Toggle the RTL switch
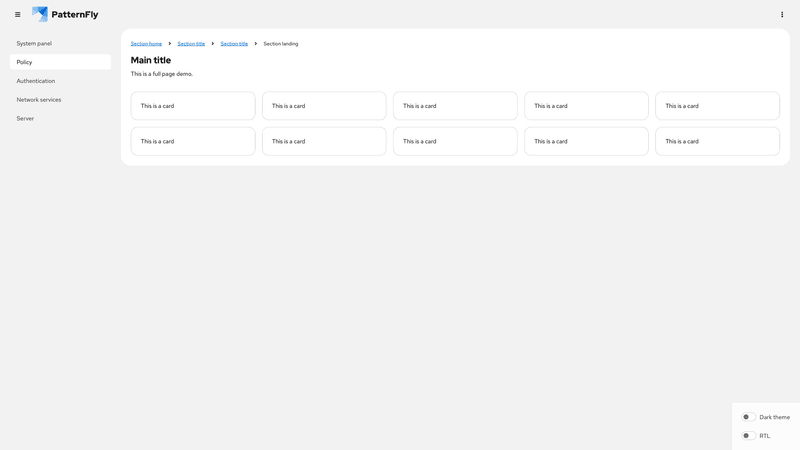Screen dimensions: 800x450 coord(748,436)
